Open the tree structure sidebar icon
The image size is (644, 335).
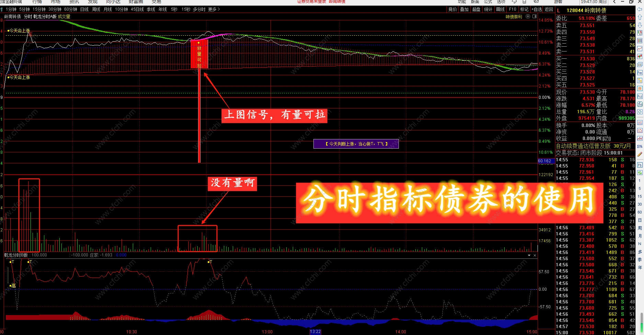[640, 80]
